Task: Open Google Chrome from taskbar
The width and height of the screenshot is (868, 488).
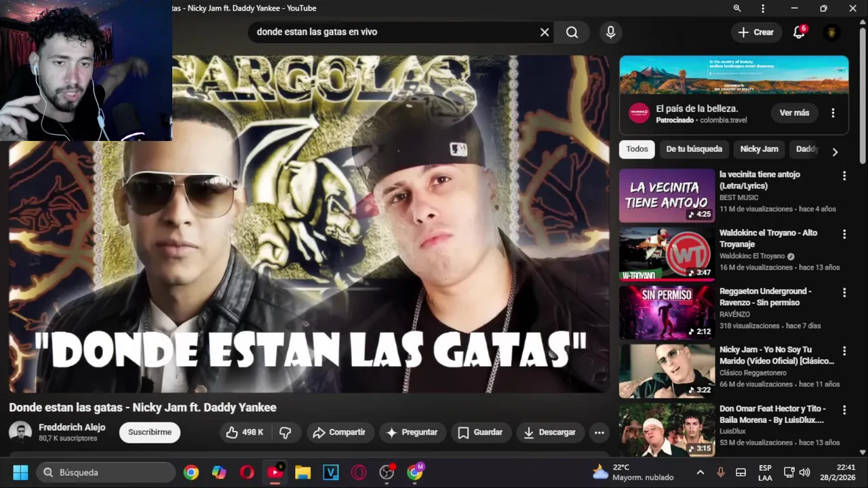Action: coord(191,472)
